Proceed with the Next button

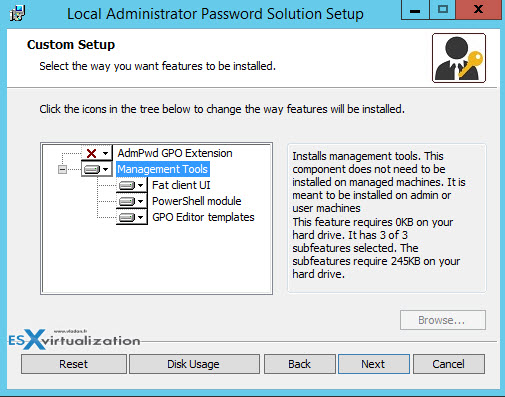[374, 364]
